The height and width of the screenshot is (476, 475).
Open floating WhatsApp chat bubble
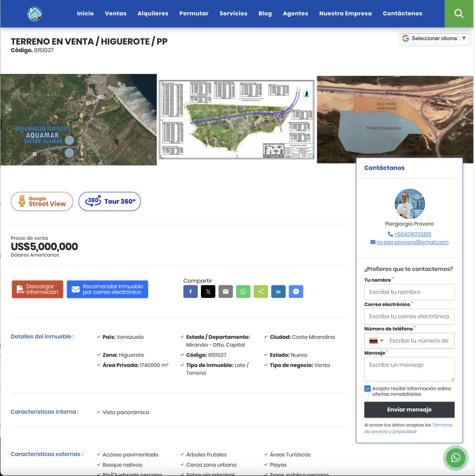(x=455, y=458)
